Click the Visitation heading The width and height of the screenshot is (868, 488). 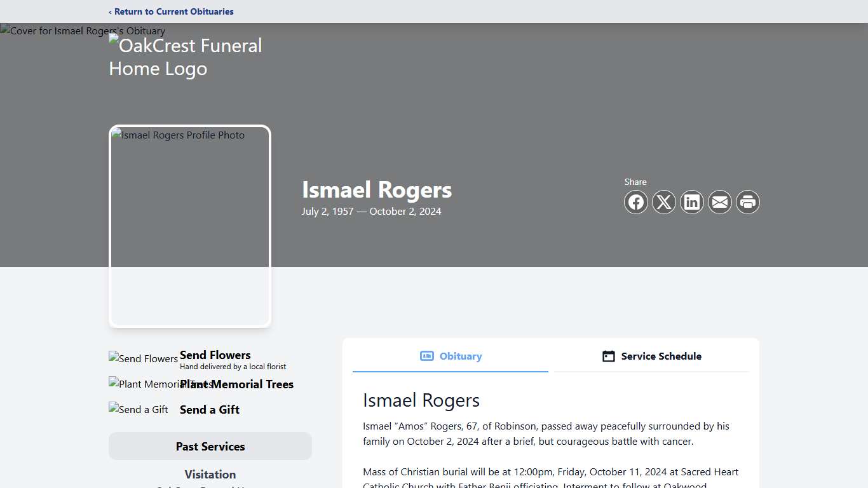click(x=210, y=475)
